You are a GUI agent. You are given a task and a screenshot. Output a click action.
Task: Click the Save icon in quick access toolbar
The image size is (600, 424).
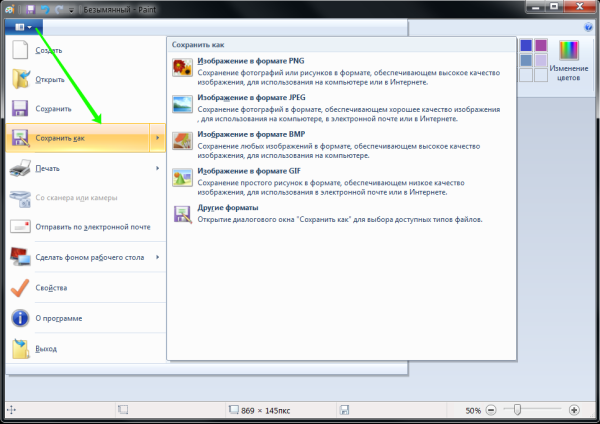[30, 9]
